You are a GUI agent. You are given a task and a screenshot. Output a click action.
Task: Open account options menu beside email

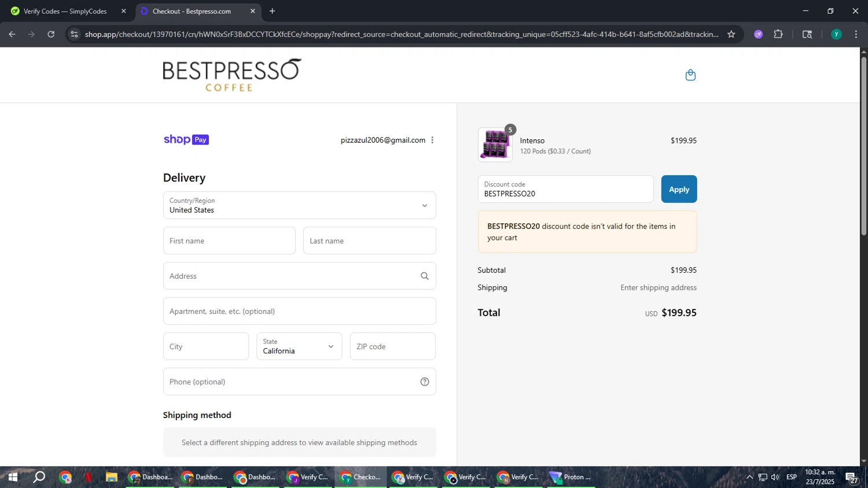click(432, 140)
